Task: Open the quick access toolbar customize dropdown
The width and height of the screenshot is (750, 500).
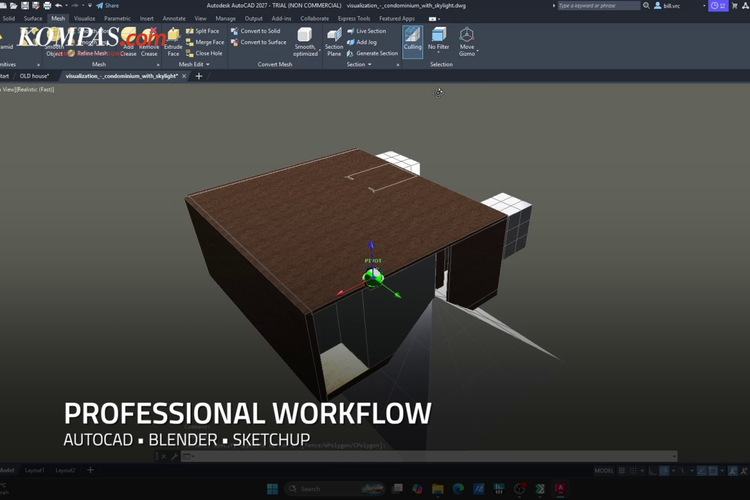Action: pyautogui.click(x=90, y=6)
